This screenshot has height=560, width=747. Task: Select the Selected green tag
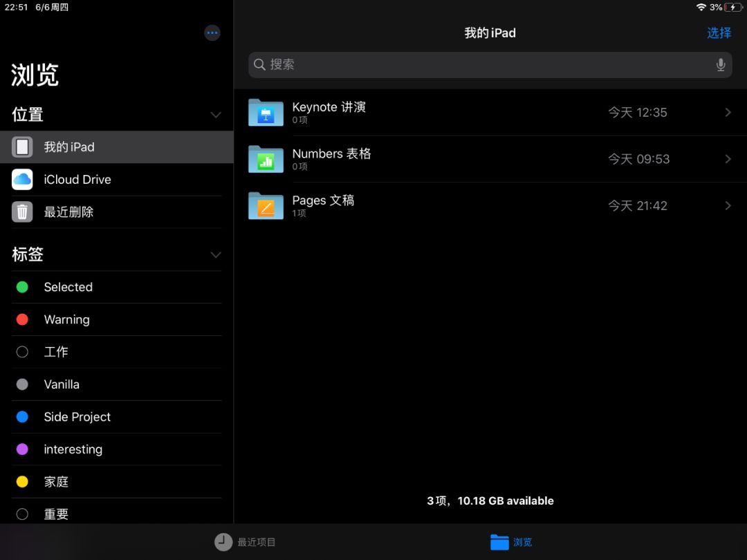coord(68,287)
